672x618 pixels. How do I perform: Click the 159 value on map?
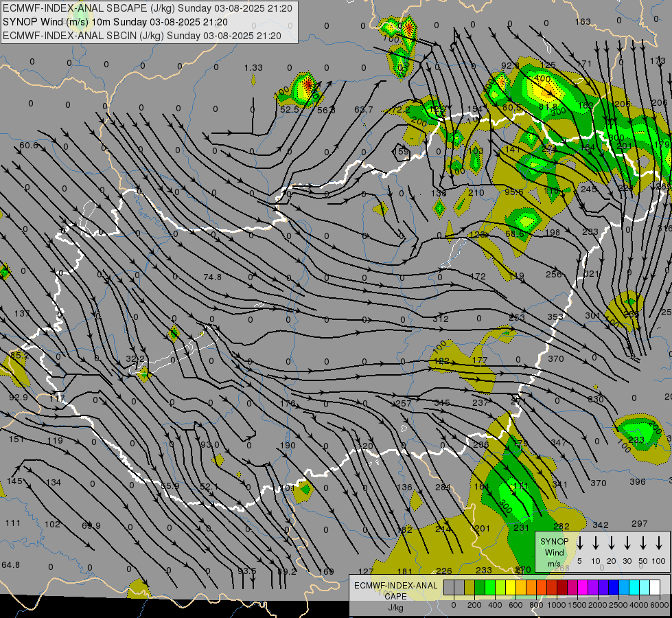401,151
